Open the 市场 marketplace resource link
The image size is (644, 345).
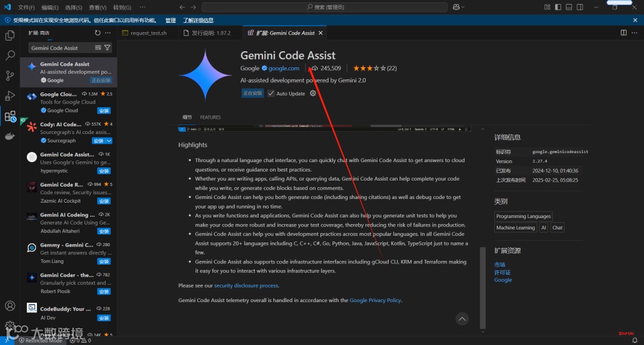[x=500, y=265]
